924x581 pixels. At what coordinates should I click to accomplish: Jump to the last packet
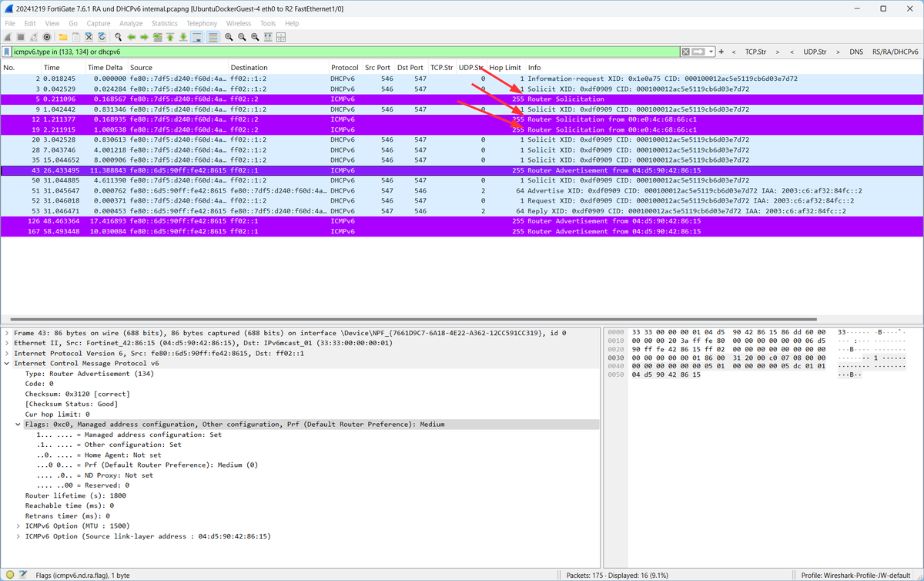(x=183, y=36)
